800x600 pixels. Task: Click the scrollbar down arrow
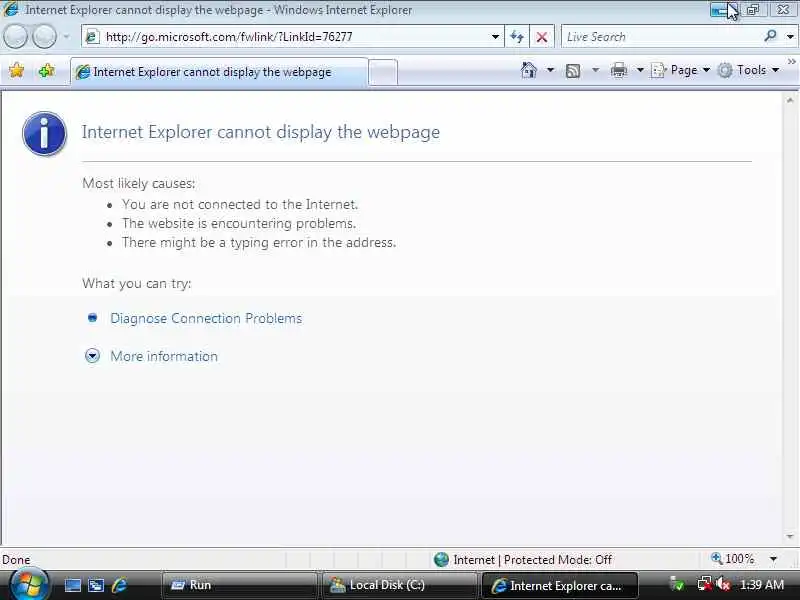(x=790, y=536)
